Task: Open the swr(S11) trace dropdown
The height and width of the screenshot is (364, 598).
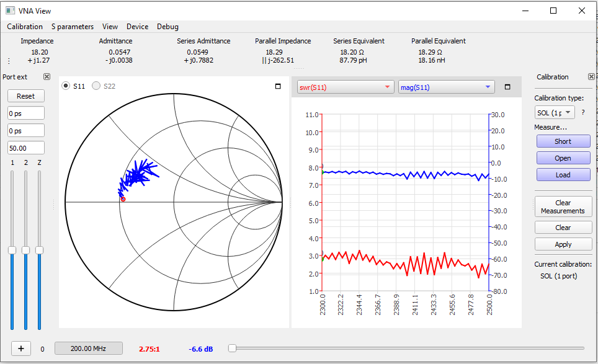Action: 346,87
